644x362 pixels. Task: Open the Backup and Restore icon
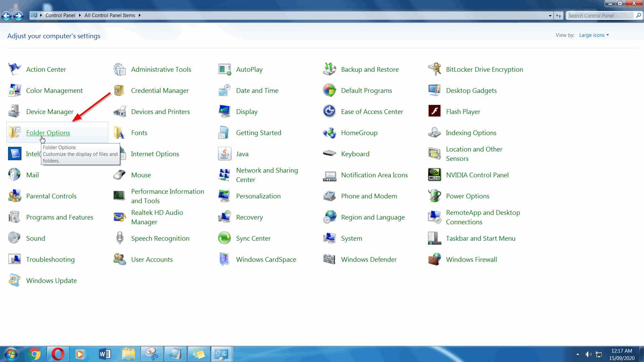329,69
